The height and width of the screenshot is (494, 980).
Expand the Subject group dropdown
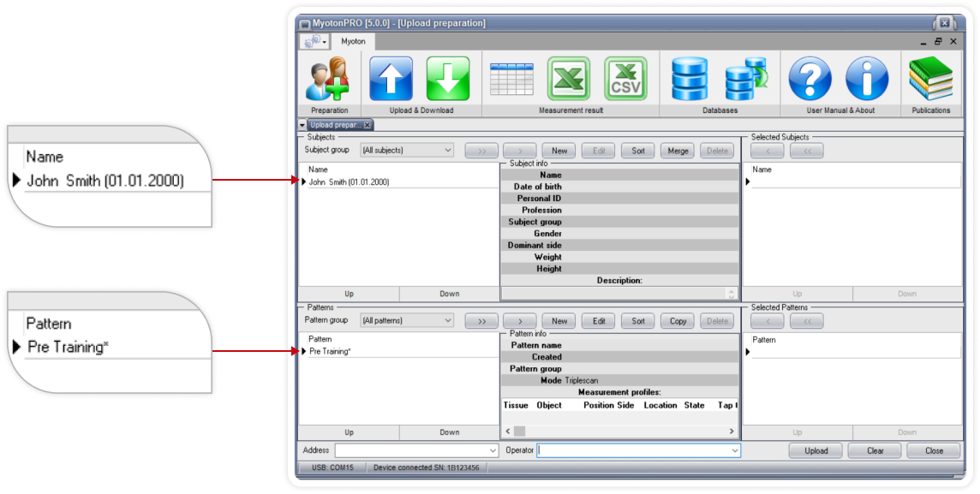(x=447, y=151)
